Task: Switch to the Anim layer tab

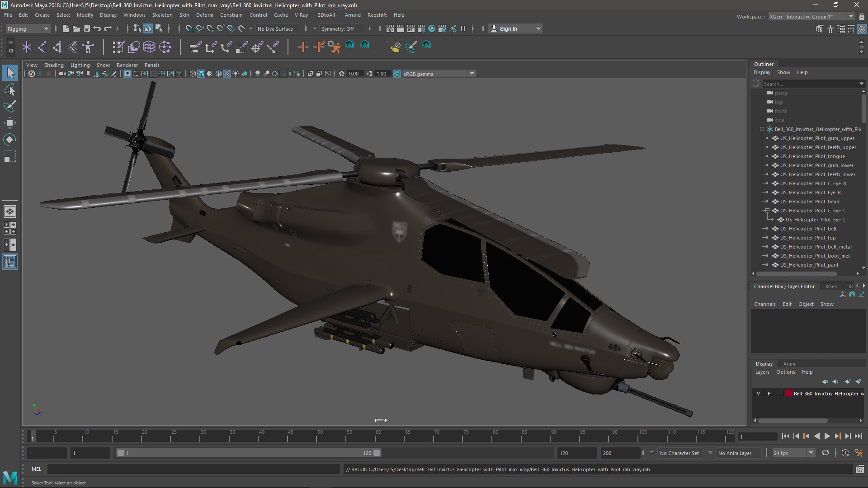Action: [789, 364]
